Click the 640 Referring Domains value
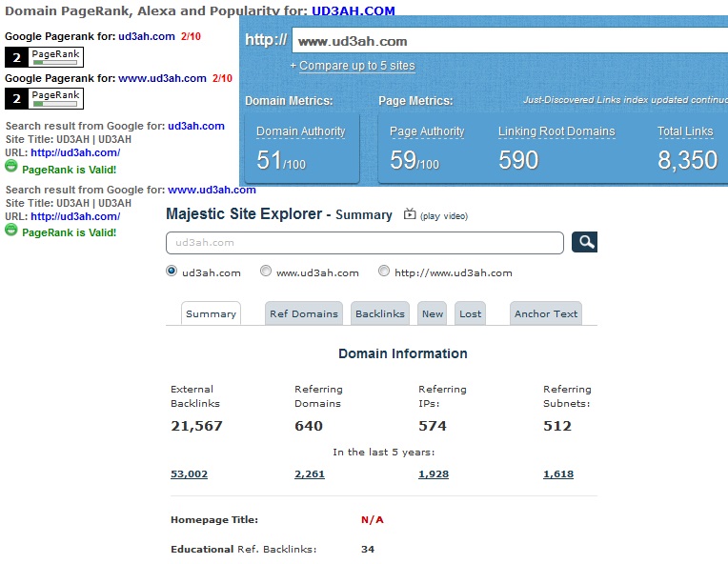The image size is (728, 564). tap(309, 426)
